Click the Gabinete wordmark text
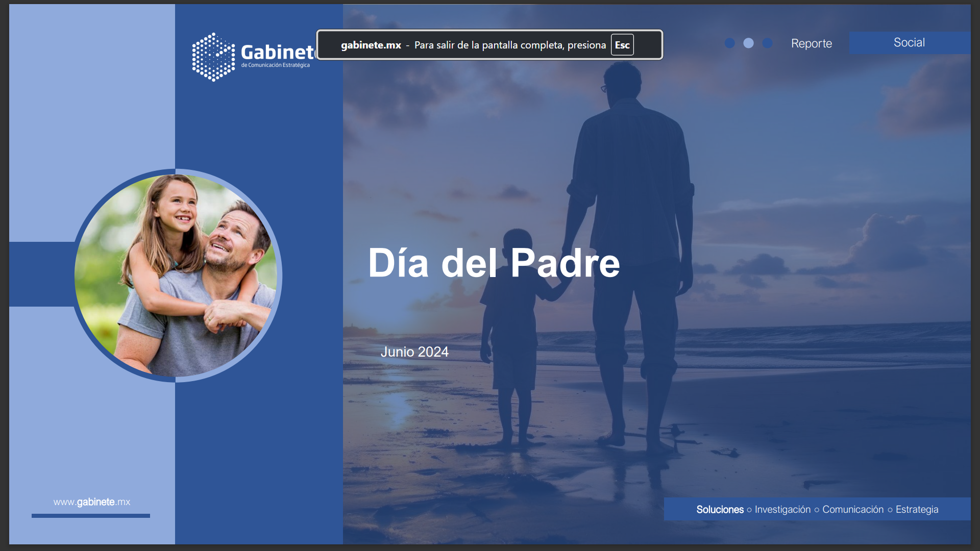The image size is (980, 551). (277, 52)
